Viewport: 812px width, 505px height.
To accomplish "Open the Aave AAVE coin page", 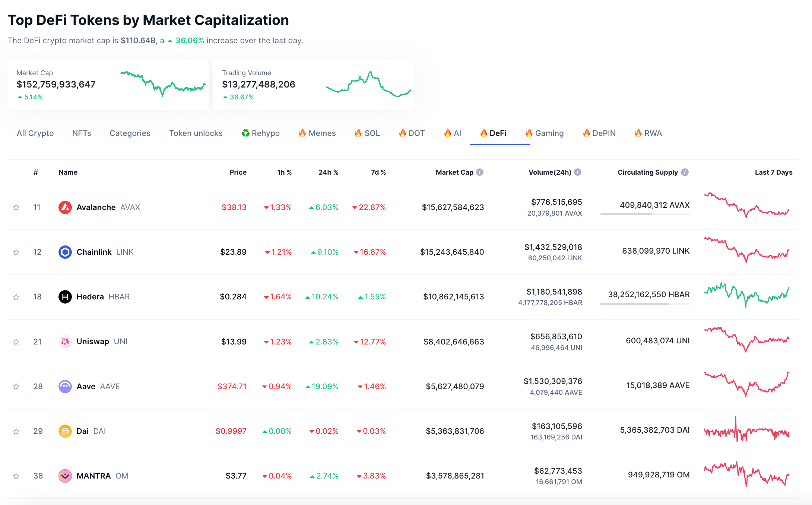I will pos(98,387).
